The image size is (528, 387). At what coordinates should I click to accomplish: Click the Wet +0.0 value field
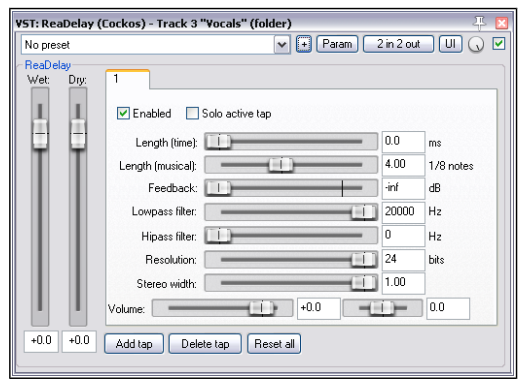pyautogui.click(x=41, y=341)
